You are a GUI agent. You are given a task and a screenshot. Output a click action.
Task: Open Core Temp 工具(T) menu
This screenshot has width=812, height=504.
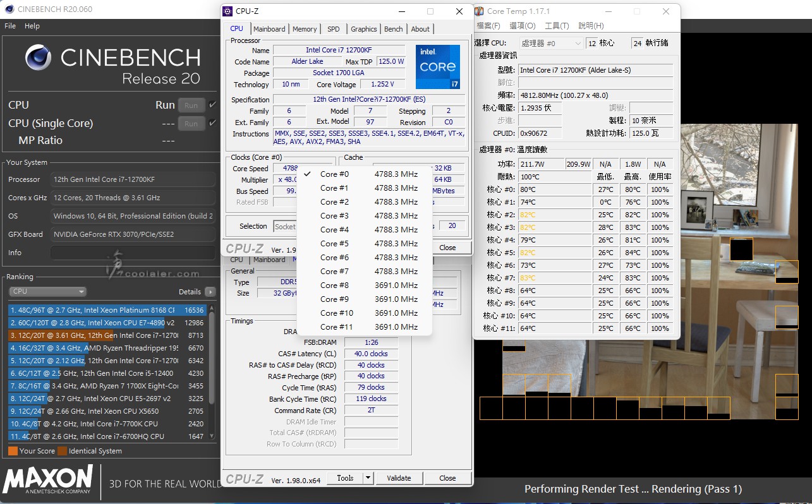point(557,26)
